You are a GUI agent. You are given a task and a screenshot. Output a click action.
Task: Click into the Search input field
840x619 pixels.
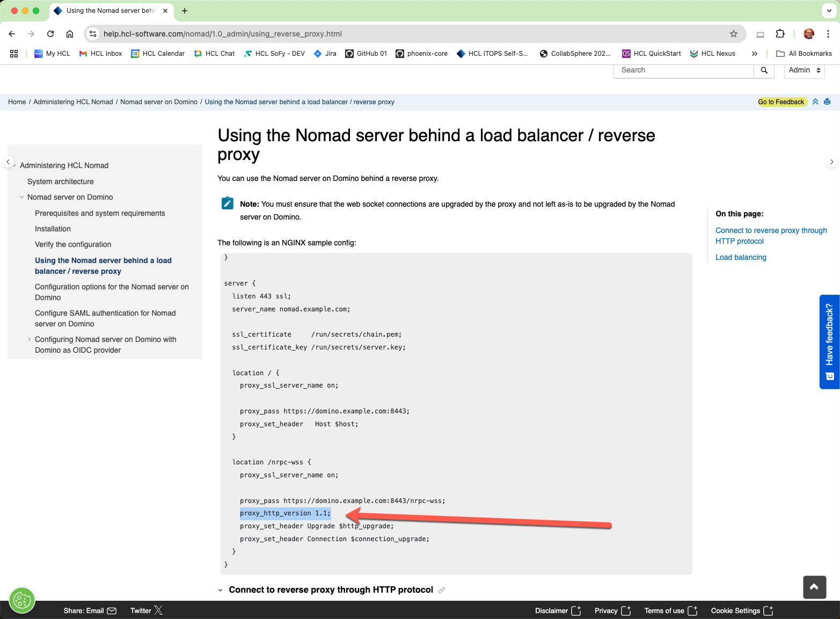pos(684,70)
